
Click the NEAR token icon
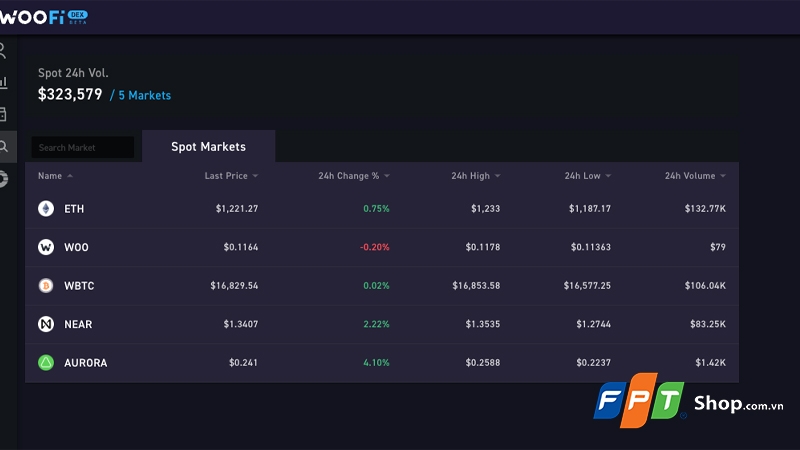46,324
